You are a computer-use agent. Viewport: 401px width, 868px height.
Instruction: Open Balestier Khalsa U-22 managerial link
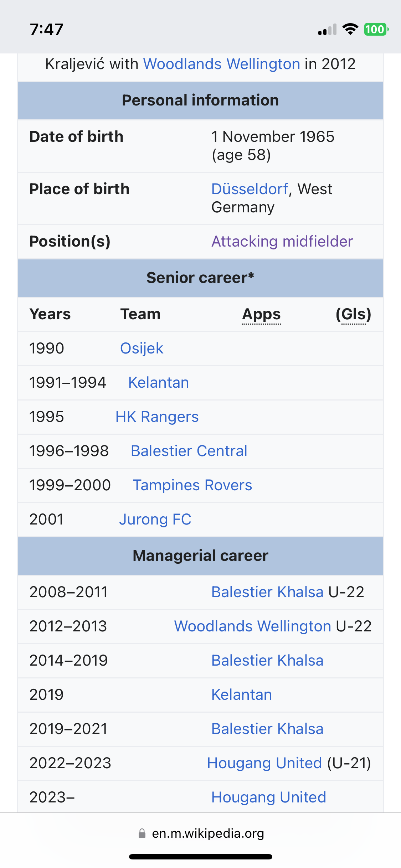point(267,592)
